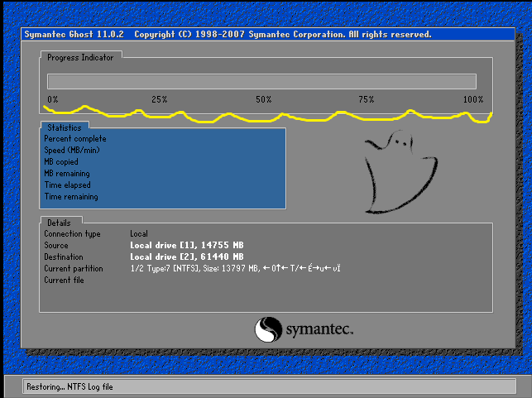Select the 25% progress marker
532x398 pixels.
(160, 99)
